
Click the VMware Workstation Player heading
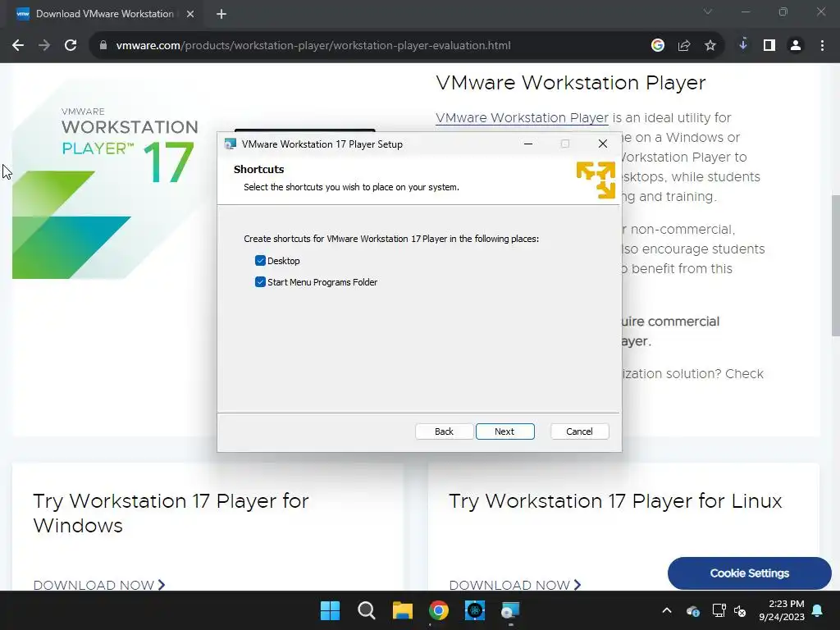tap(571, 83)
